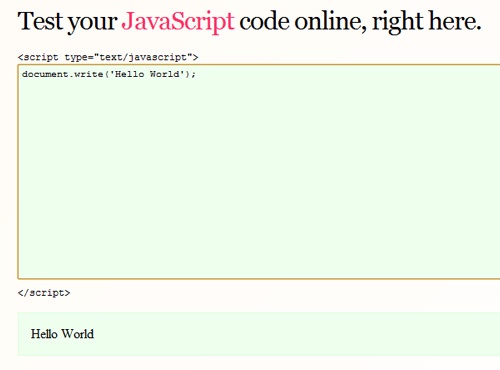Click the word 'document' in the code line
Image resolution: width=500 pixels, height=370 pixels.
pyautogui.click(x=45, y=74)
